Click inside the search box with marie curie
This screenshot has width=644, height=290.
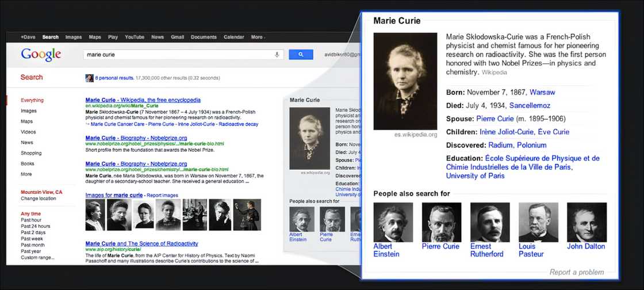point(178,55)
